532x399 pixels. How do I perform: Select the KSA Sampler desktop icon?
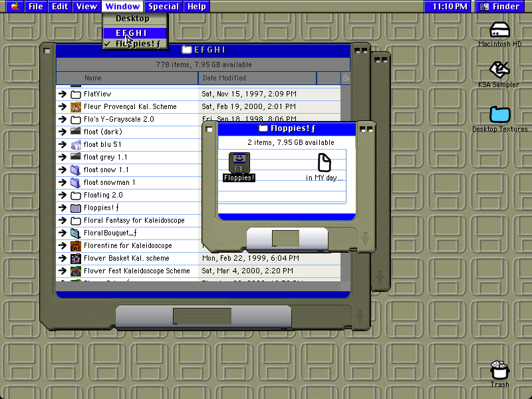tap(499, 70)
